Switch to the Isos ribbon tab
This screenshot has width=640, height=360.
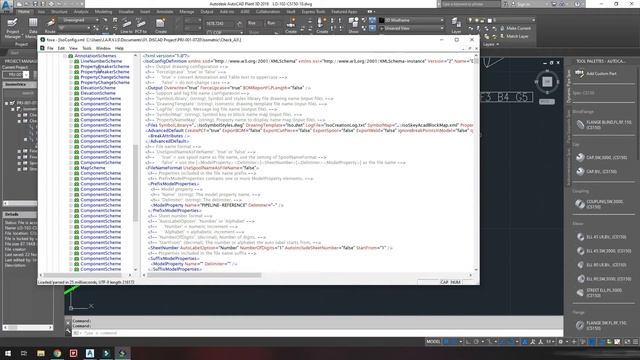41,12
